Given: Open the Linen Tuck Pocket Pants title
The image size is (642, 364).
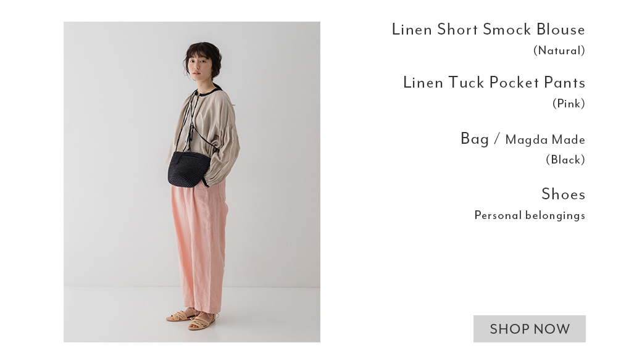Looking at the screenshot, I should 494,83.
